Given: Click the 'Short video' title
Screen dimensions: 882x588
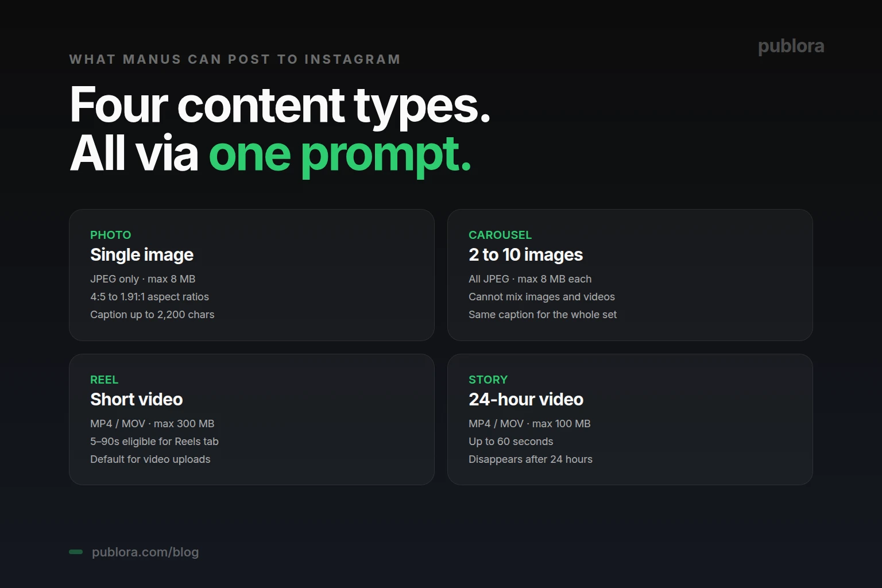Looking at the screenshot, I should [x=137, y=399].
